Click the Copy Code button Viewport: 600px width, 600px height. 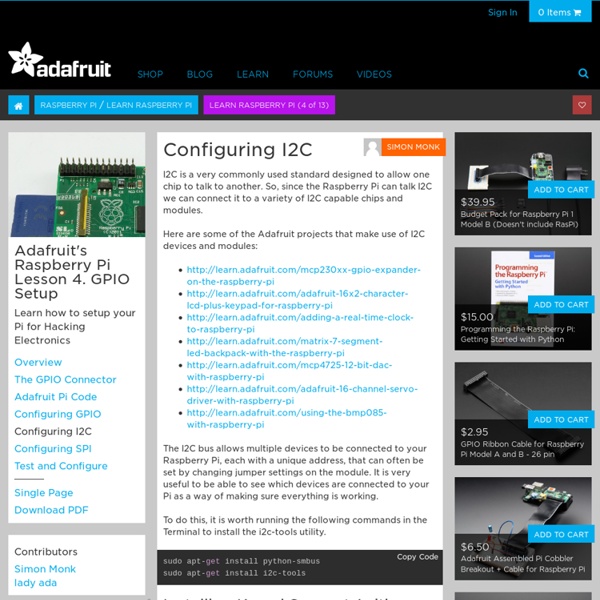tap(417, 557)
